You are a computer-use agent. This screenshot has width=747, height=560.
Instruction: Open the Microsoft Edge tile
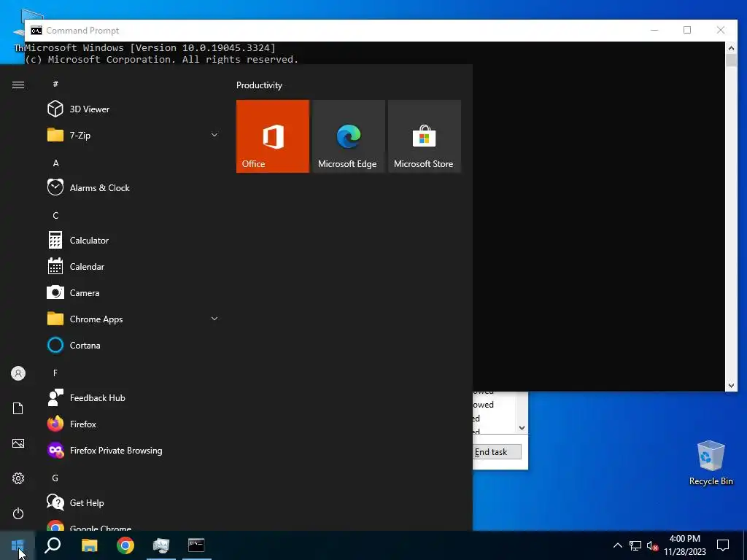(x=348, y=136)
